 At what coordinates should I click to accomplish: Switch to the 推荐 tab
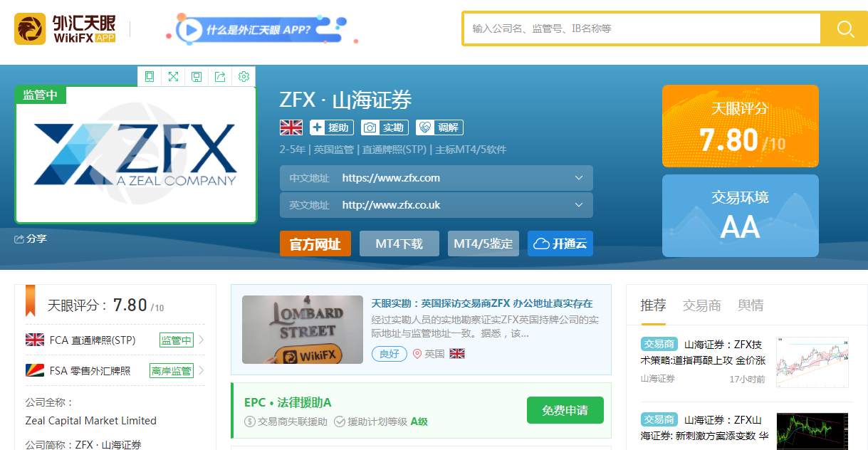click(x=653, y=305)
